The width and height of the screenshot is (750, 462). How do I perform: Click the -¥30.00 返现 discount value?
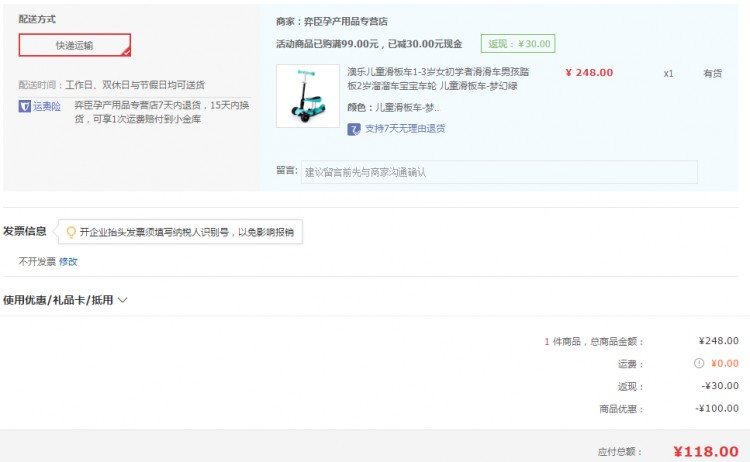[x=720, y=386]
